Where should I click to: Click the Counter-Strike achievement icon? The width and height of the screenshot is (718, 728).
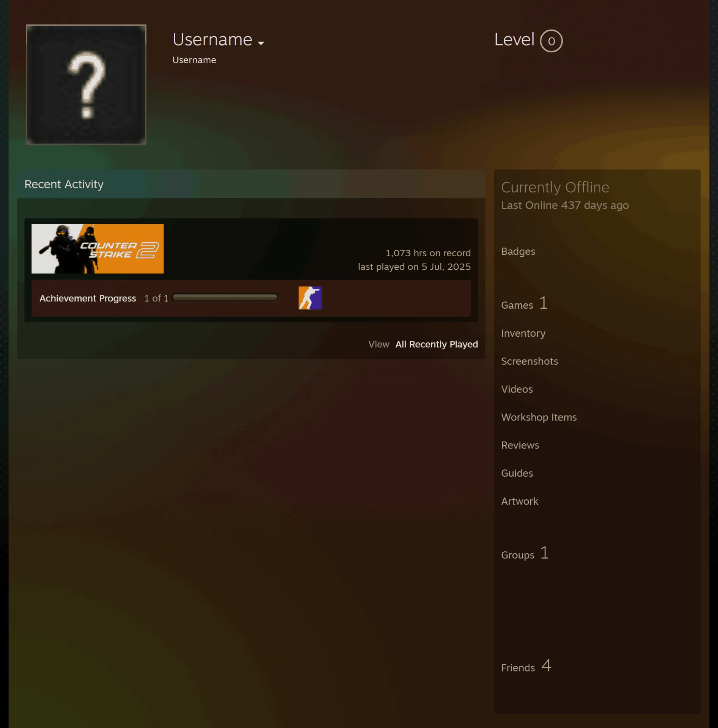click(x=310, y=298)
